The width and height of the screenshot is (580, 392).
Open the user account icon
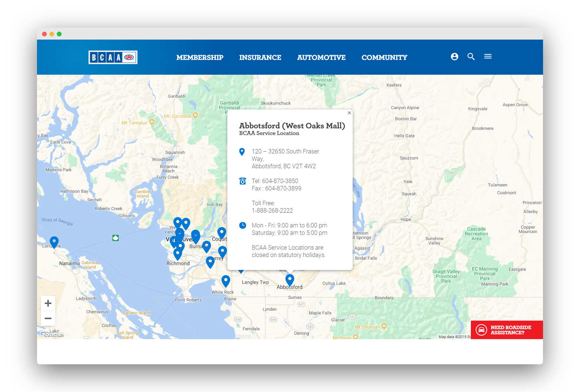click(455, 57)
